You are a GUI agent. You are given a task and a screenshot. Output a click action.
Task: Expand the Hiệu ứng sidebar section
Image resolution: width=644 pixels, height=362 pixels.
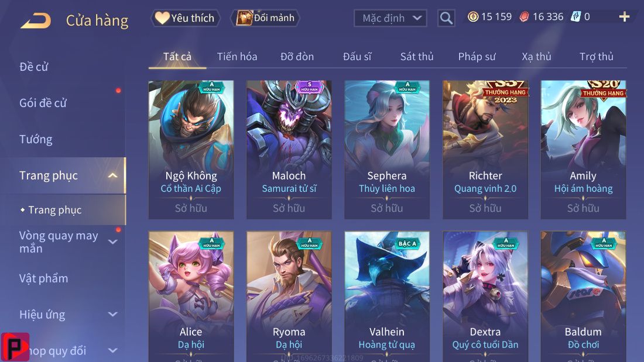click(112, 315)
